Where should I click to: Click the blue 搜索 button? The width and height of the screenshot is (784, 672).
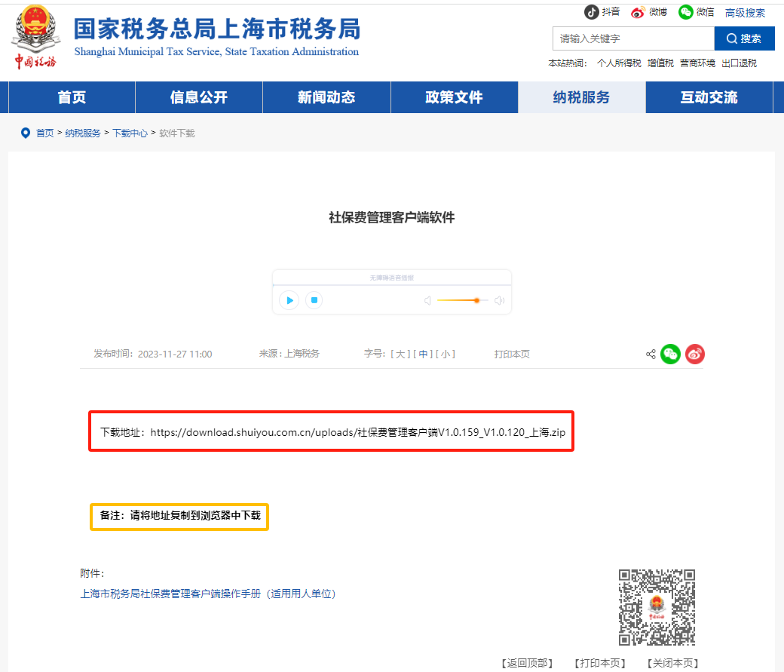point(744,38)
